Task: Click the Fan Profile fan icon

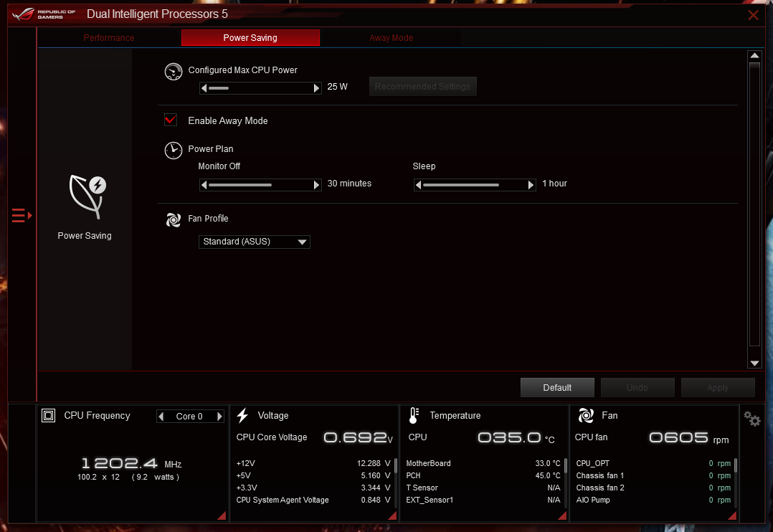Action: coord(173,220)
